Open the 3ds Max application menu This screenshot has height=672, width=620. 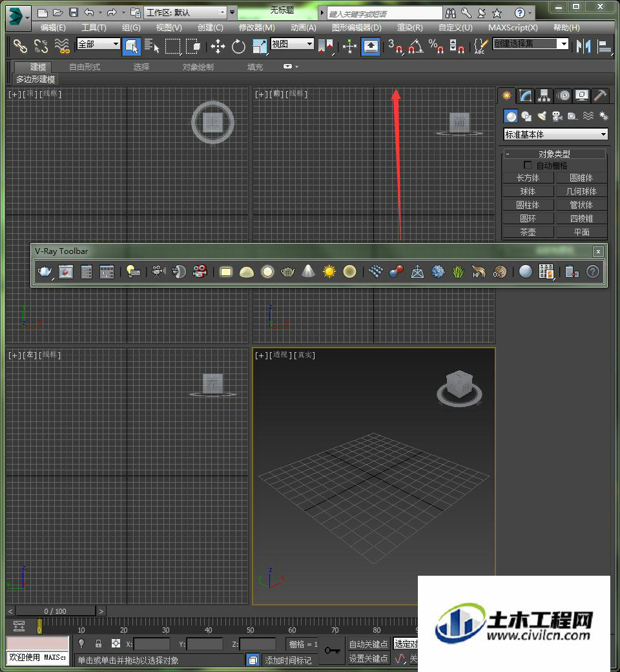18,17
